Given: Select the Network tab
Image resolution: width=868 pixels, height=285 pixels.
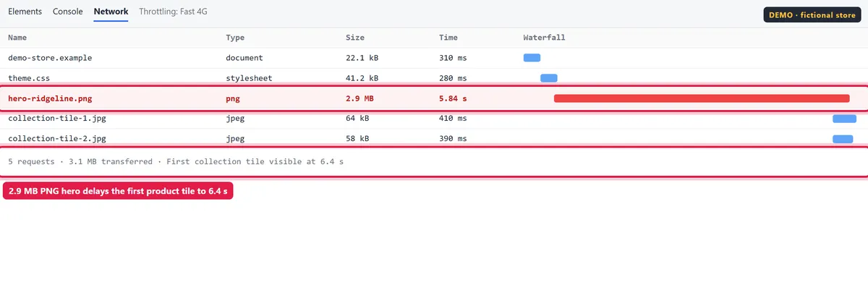Looking at the screenshot, I should 111,12.
